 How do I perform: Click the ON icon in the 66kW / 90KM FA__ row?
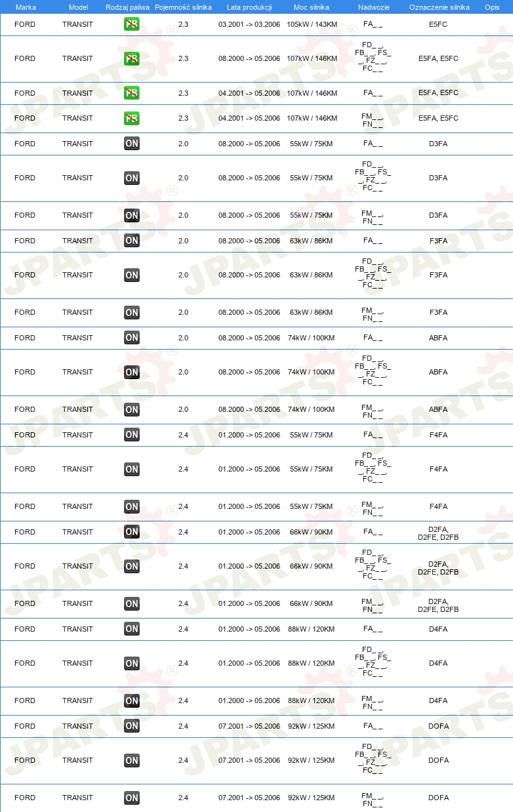tap(132, 532)
